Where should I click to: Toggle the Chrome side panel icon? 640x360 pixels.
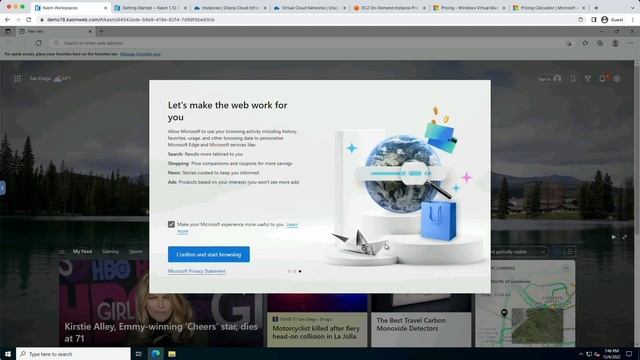coord(594,20)
